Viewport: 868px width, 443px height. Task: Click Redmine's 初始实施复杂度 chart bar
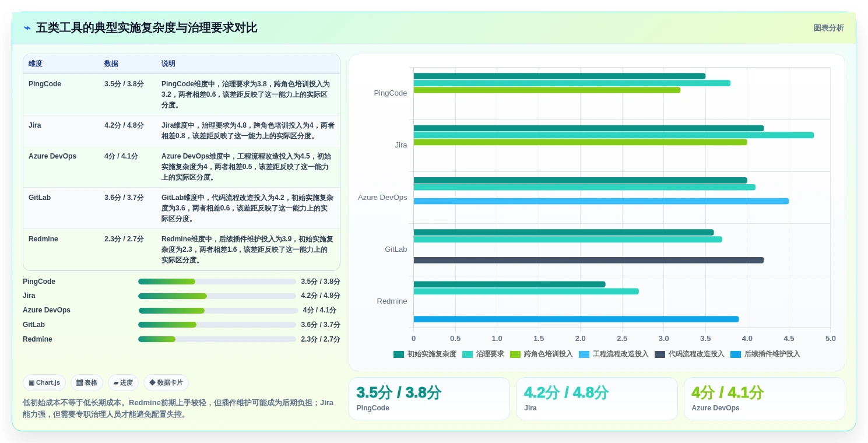(509, 284)
